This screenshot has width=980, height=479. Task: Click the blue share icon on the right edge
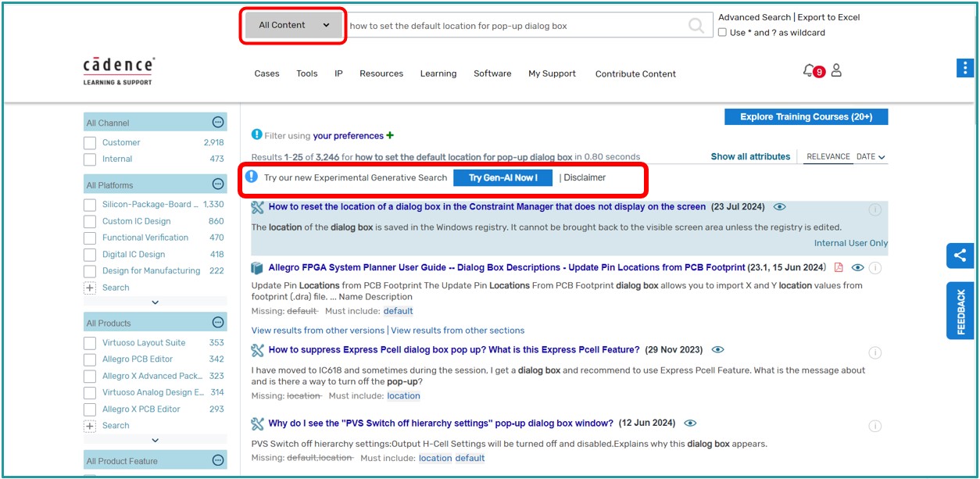coord(960,256)
